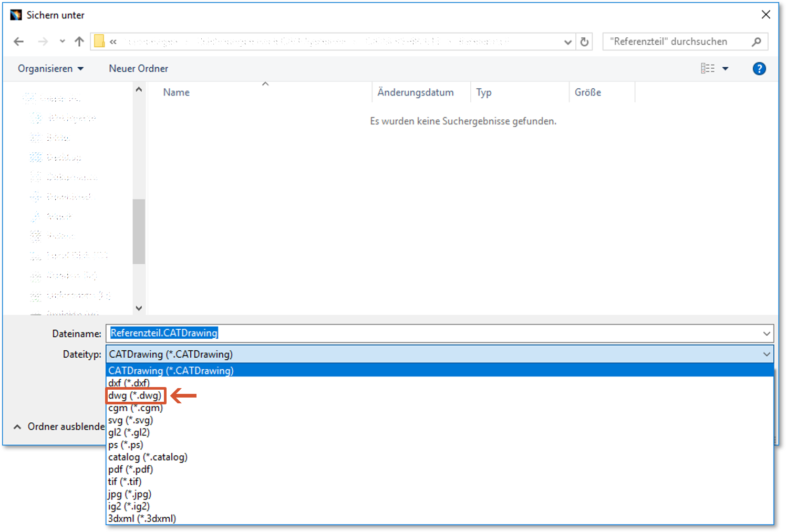Click the view layout icon
The image size is (786, 532).
point(707,68)
